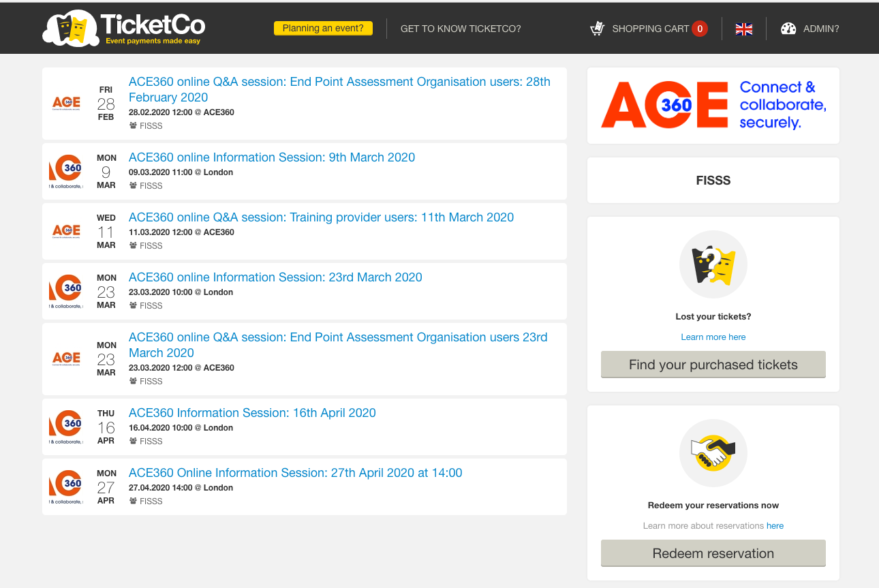Open the GET TO KNOW TICKETCO? menu
Viewport: 879px width, 588px height.
point(461,29)
